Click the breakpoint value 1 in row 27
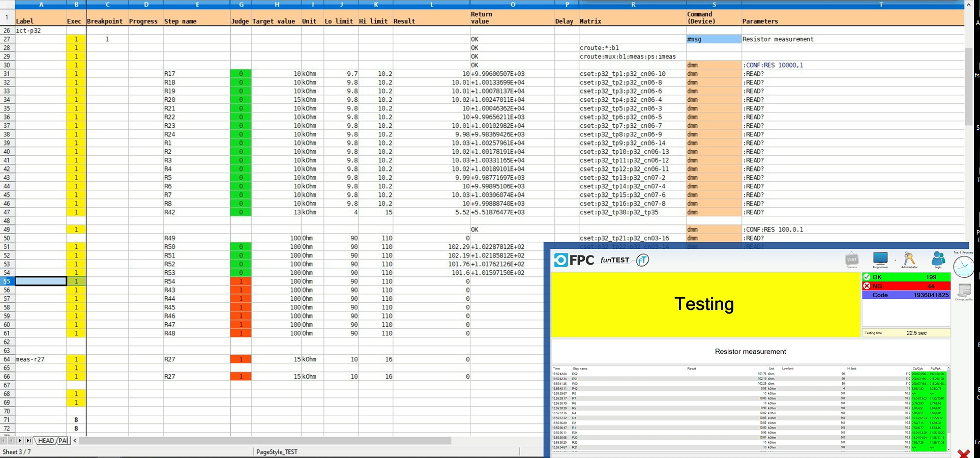This screenshot has width=980, height=458. 107,39
